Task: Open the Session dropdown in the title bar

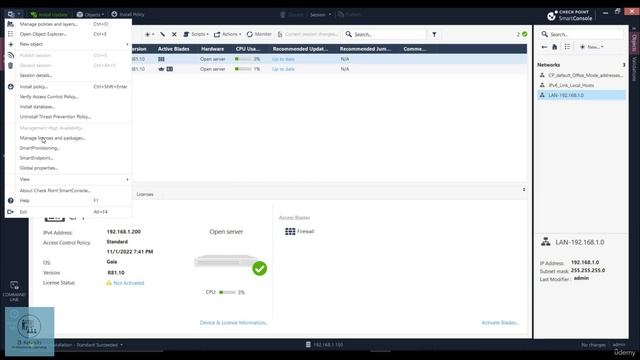Action: [320, 15]
